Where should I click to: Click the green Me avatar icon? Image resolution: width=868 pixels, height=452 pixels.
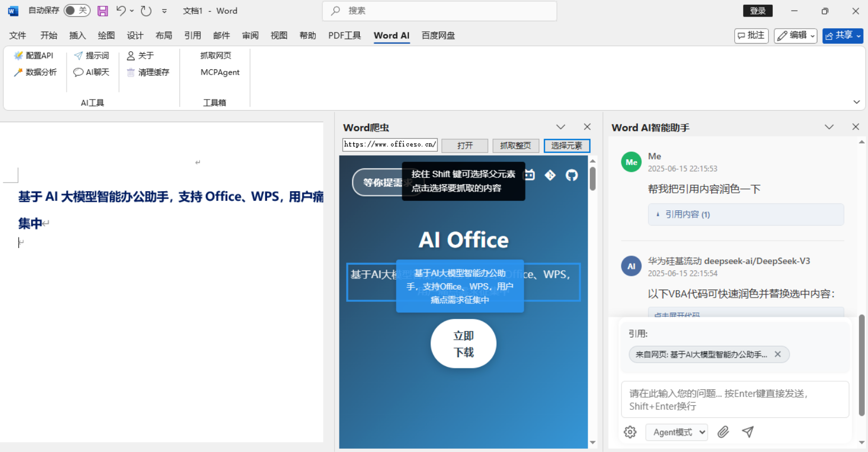(631, 162)
